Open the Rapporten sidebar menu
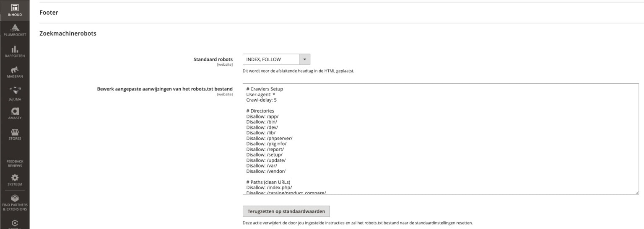This screenshot has width=644, height=229. (x=15, y=51)
